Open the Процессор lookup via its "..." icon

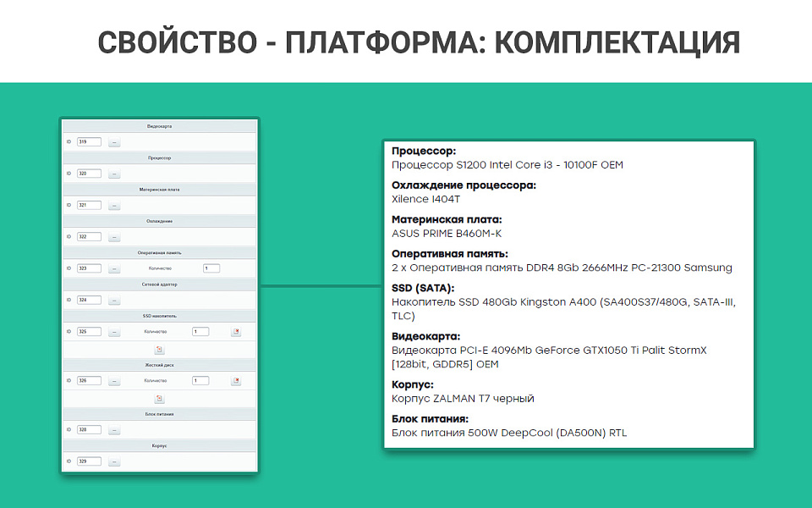coord(116,174)
